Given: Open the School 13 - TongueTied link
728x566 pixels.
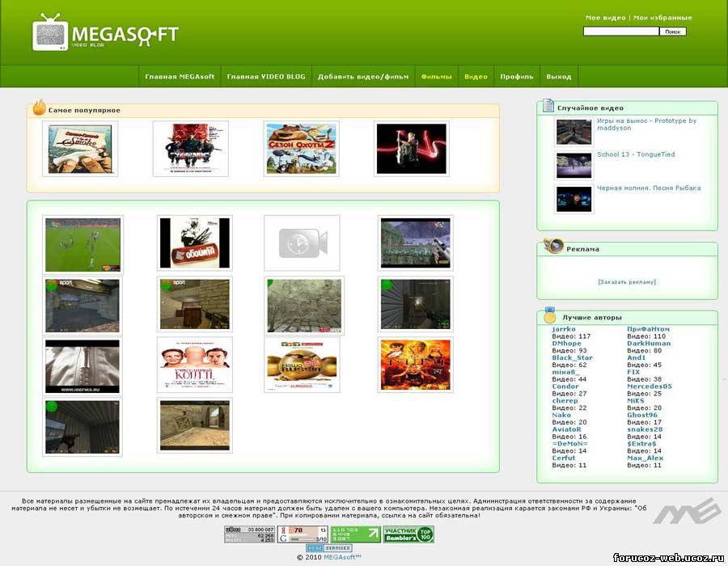Looking at the screenshot, I should 636,154.
